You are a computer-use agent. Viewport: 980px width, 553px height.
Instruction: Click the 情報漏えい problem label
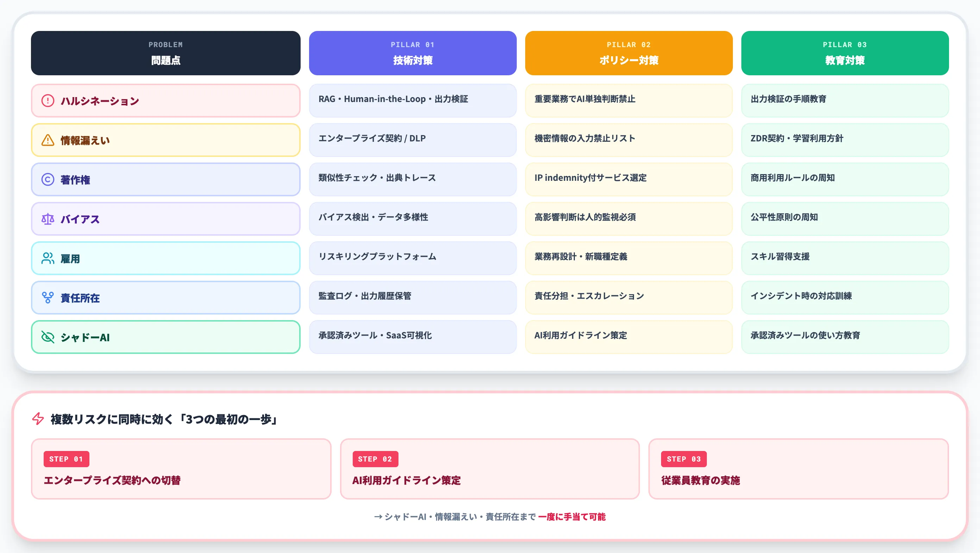(x=85, y=141)
